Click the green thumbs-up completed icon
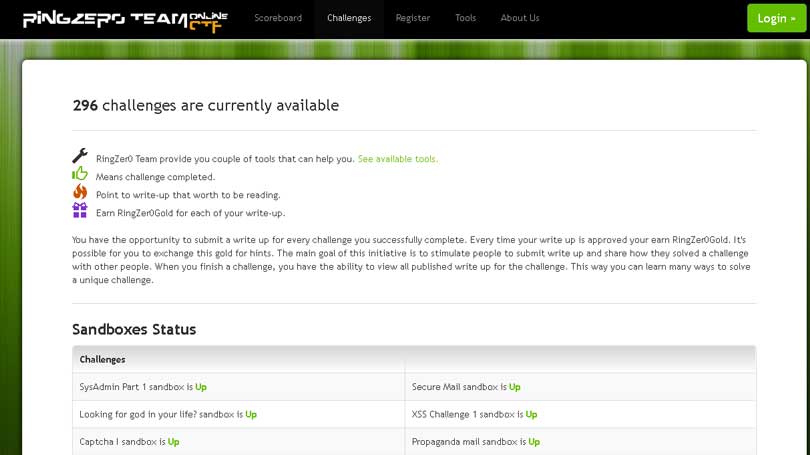Image resolution: width=810 pixels, height=455 pixels. coord(80,174)
